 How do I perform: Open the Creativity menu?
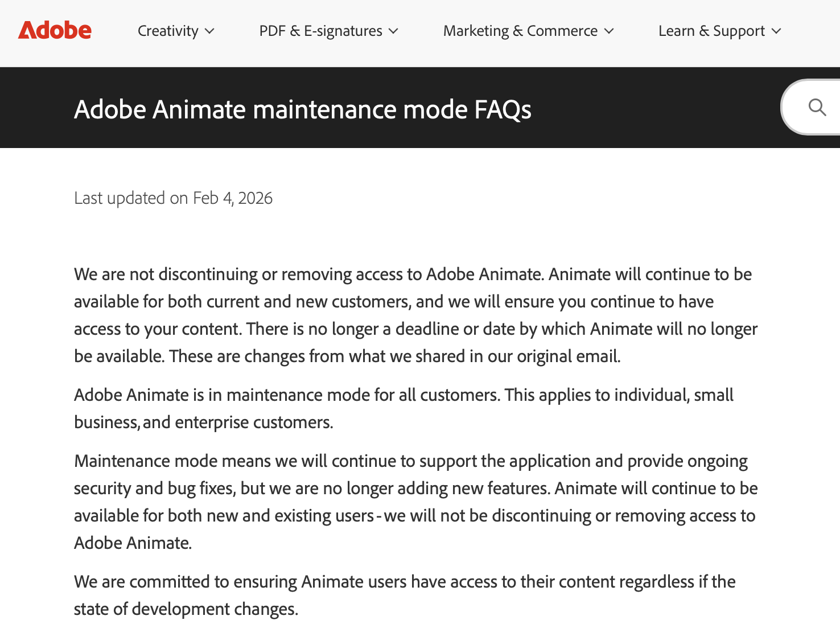[x=168, y=31]
